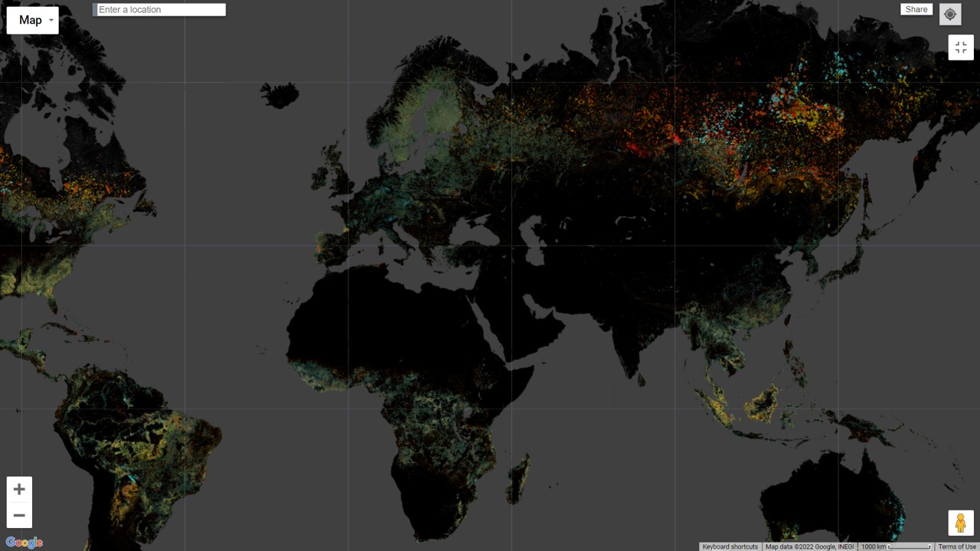Image resolution: width=980 pixels, height=551 pixels.
Task: Click the Street View pegman icon
Action: coord(960,523)
